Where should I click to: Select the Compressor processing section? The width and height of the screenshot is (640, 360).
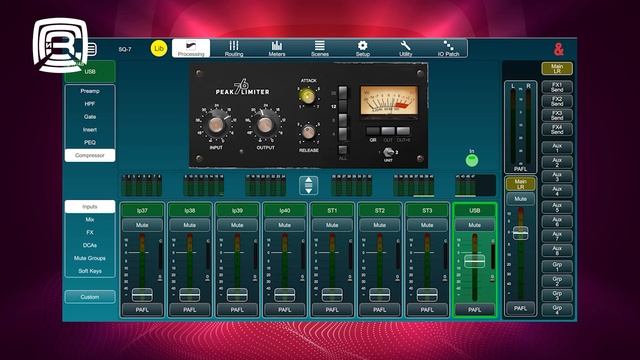pos(90,156)
